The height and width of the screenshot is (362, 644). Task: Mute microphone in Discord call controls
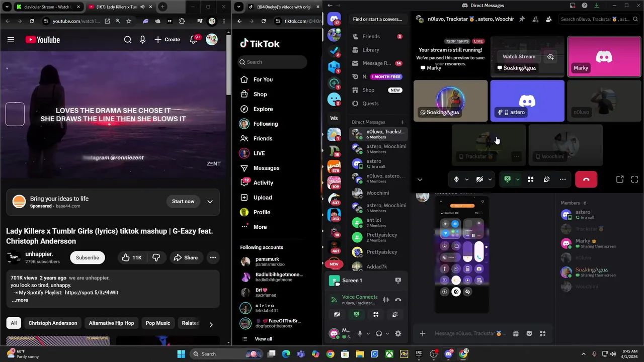pos(456,179)
